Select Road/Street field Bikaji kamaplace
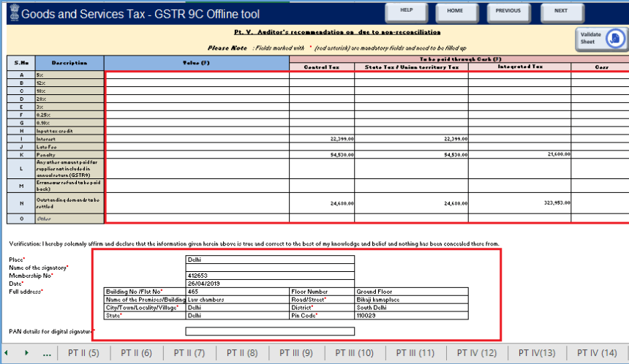Screen dimensions: 629x364 [x=412, y=300]
